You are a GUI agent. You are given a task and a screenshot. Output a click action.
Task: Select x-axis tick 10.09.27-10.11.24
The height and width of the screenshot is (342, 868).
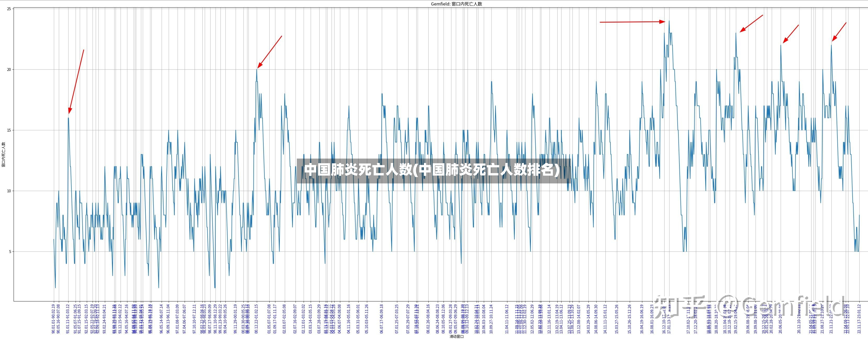click(491, 319)
